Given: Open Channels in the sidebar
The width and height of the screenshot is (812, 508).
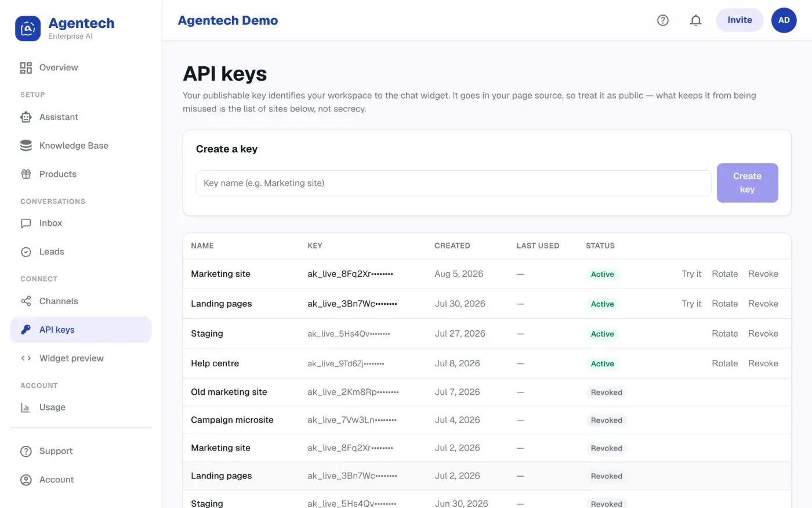Looking at the screenshot, I should [81, 301].
